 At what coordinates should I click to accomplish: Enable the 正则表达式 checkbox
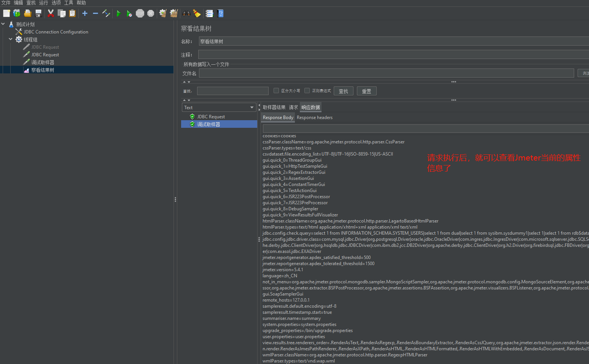point(307,91)
